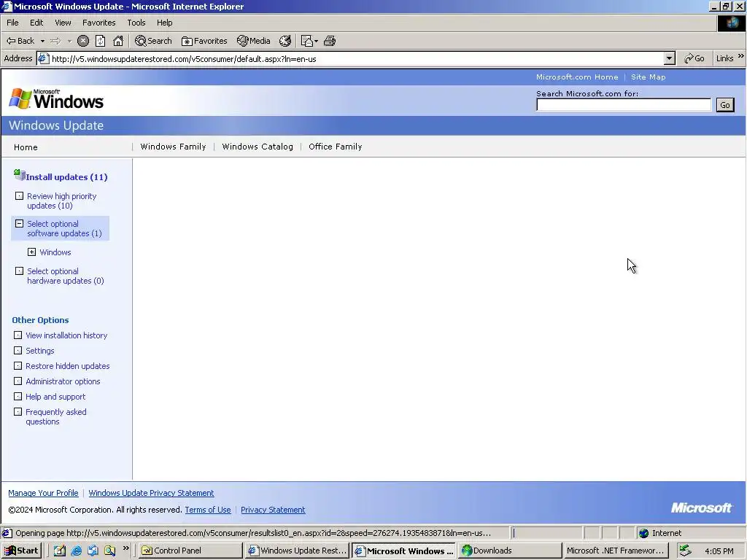Open Windows Update Privacy Statement link

point(151,493)
